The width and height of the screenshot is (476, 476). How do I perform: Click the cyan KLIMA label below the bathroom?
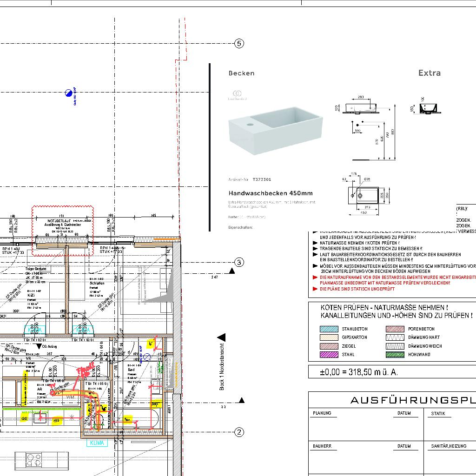click(x=97, y=443)
